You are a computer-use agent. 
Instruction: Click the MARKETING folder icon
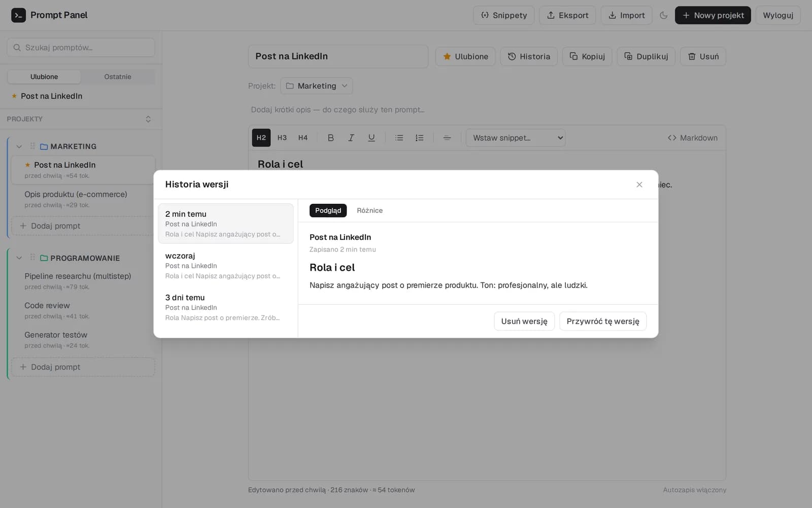pyautogui.click(x=44, y=146)
